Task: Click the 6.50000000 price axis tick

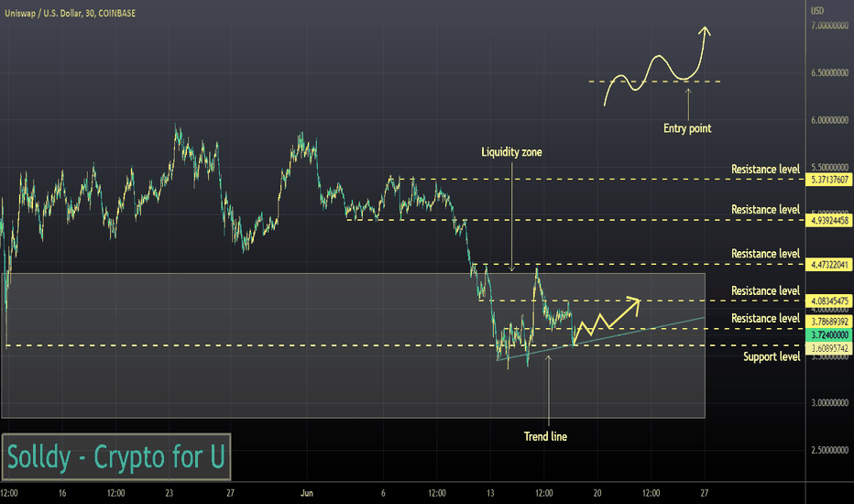Action: point(829,72)
